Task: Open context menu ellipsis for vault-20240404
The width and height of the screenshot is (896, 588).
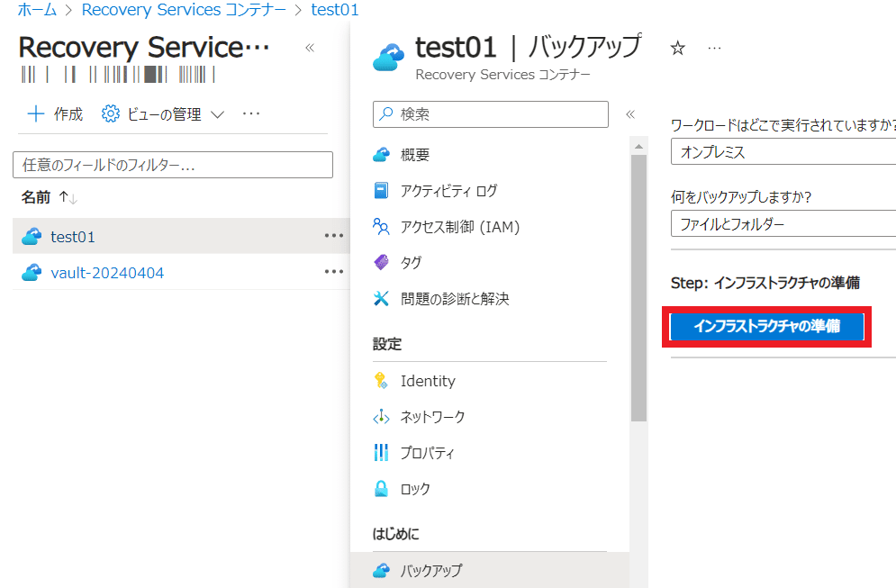Action: [334, 272]
